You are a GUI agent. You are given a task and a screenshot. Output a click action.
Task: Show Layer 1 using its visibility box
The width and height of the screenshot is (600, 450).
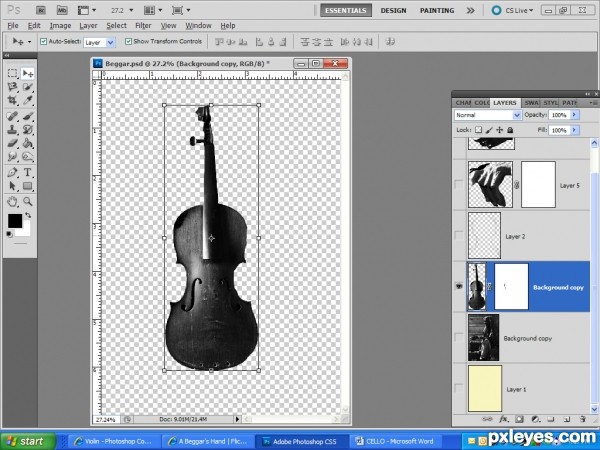(x=458, y=388)
